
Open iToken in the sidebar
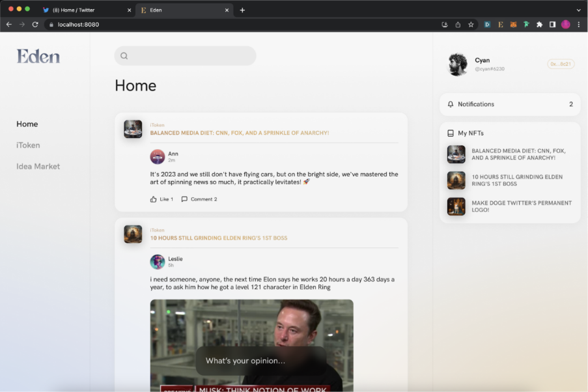pyautogui.click(x=28, y=145)
